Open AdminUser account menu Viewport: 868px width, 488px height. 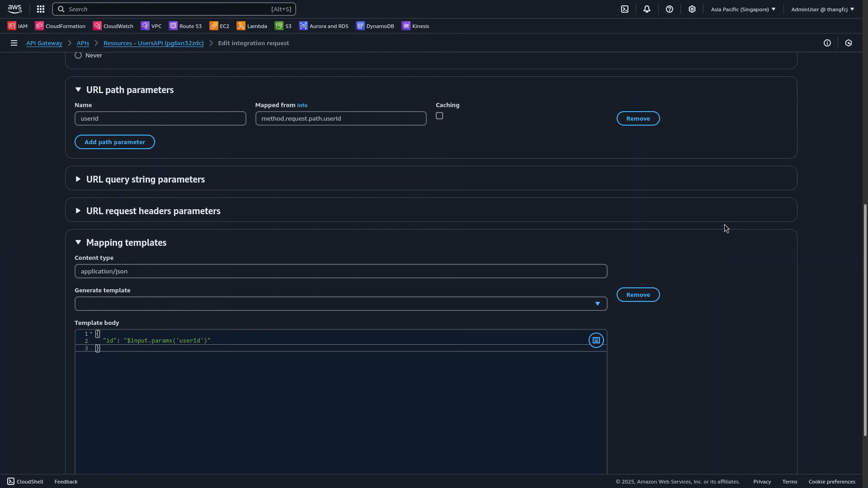(x=822, y=9)
